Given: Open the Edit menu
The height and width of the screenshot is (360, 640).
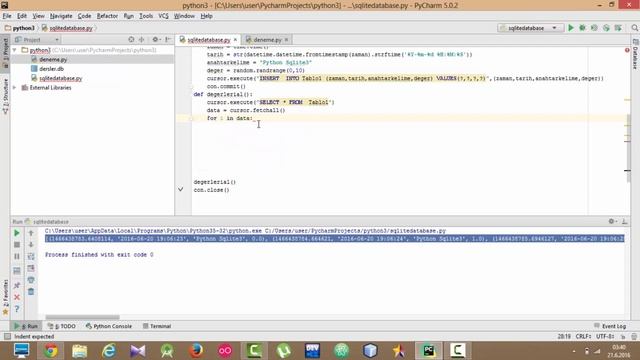Looking at the screenshot, I should tap(22, 16).
